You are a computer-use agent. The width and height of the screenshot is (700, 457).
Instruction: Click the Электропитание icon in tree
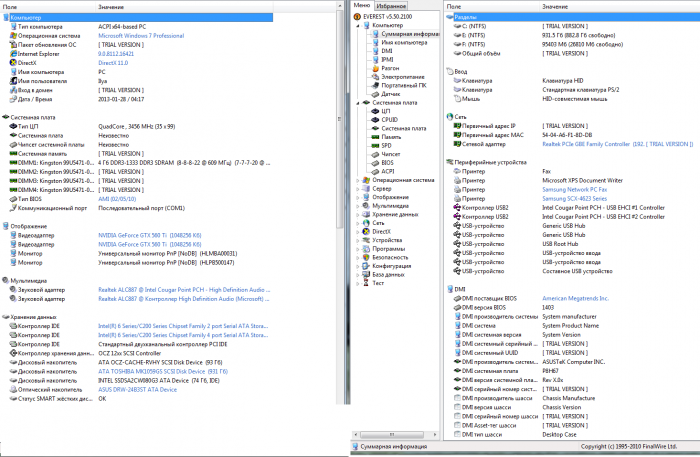375,77
